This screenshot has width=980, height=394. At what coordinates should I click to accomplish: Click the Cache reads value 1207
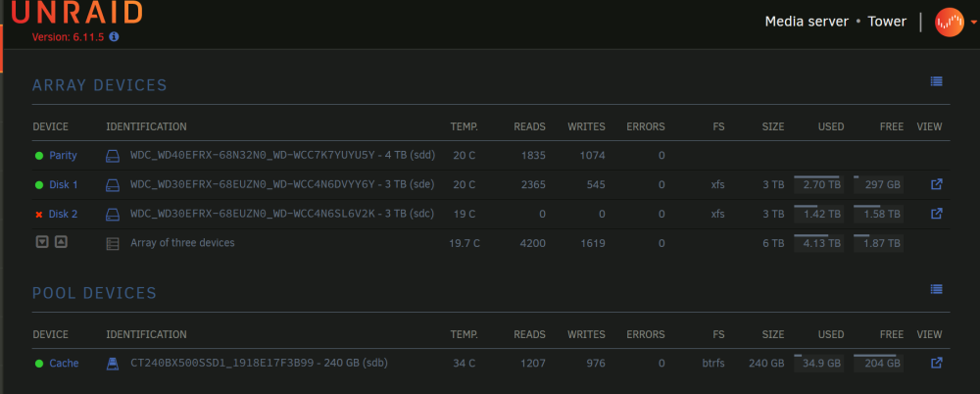coord(533,364)
